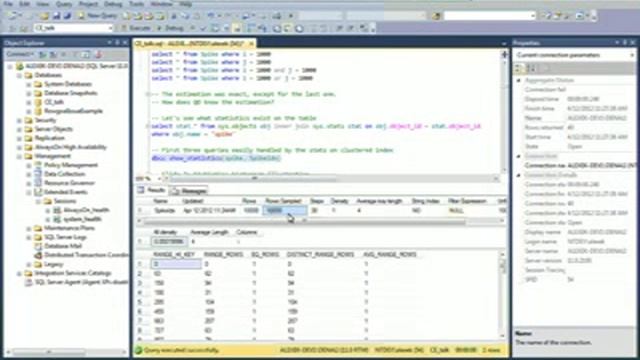Switch to the Messages tab

point(189,191)
